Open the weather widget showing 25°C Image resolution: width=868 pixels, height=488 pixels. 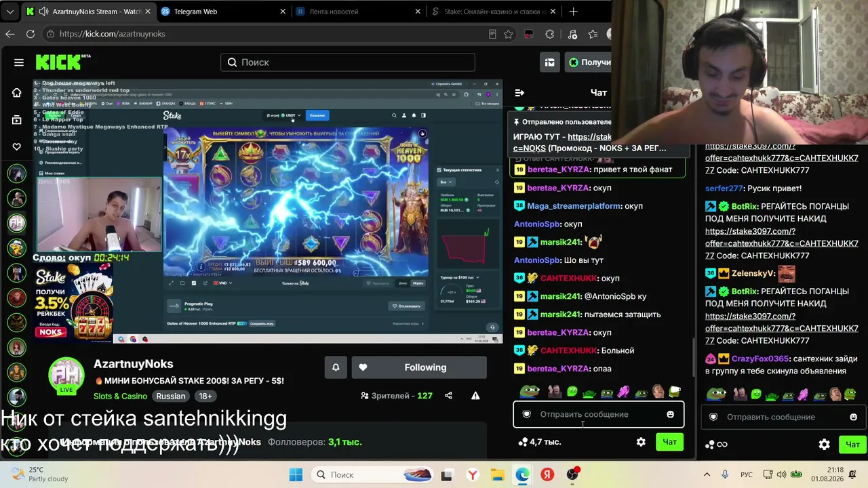pos(41,474)
